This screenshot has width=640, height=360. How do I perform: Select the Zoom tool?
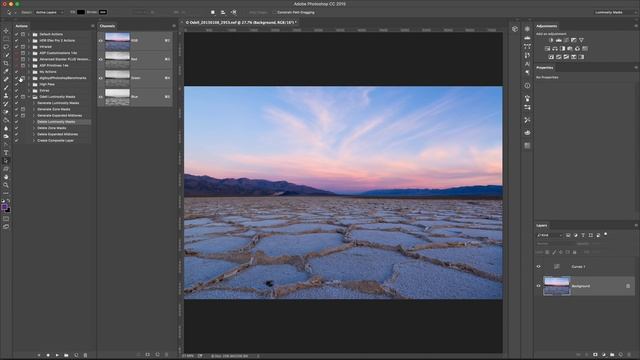tap(6, 185)
